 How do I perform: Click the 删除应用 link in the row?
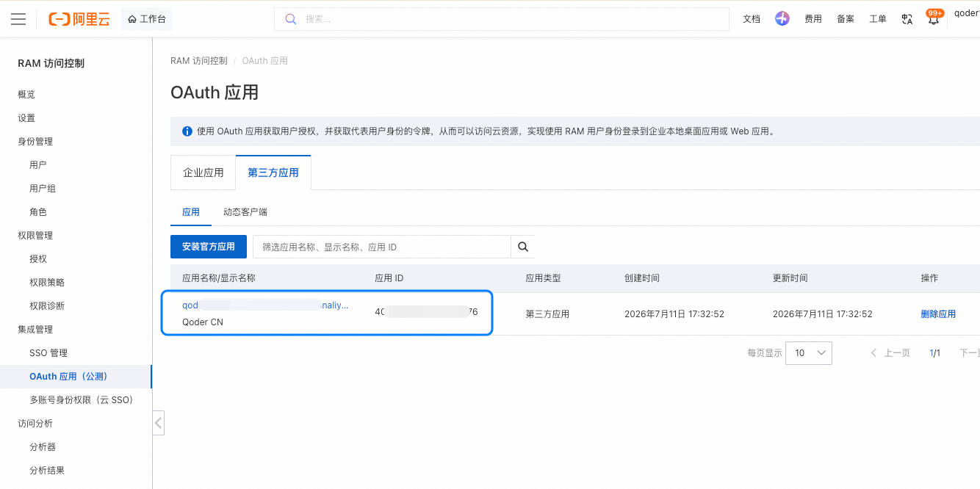938,314
